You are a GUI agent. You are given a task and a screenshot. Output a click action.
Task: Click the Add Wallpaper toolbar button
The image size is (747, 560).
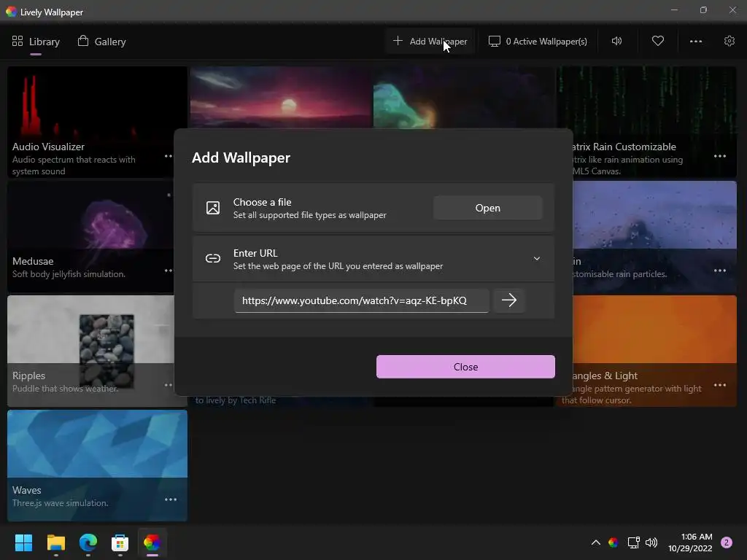tap(430, 42)
